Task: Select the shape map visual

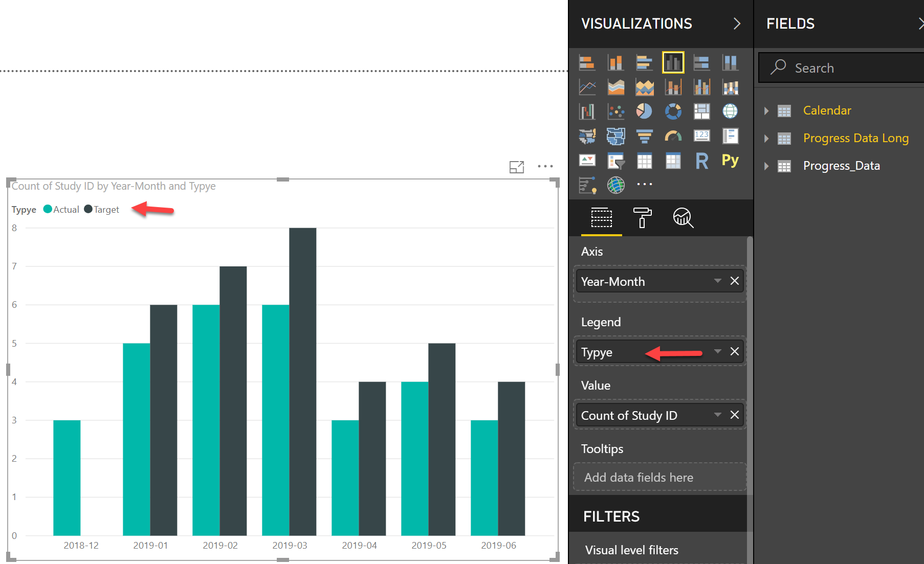Action: 615,136
